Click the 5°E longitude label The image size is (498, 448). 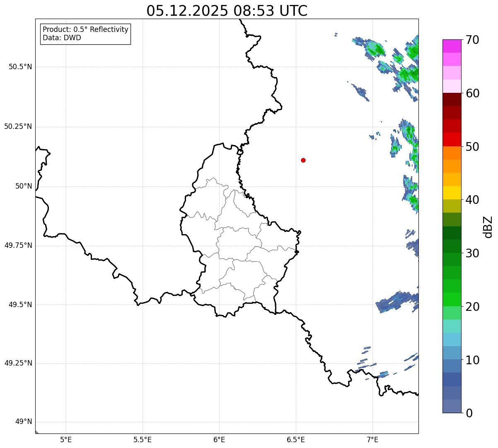[66, 439]
